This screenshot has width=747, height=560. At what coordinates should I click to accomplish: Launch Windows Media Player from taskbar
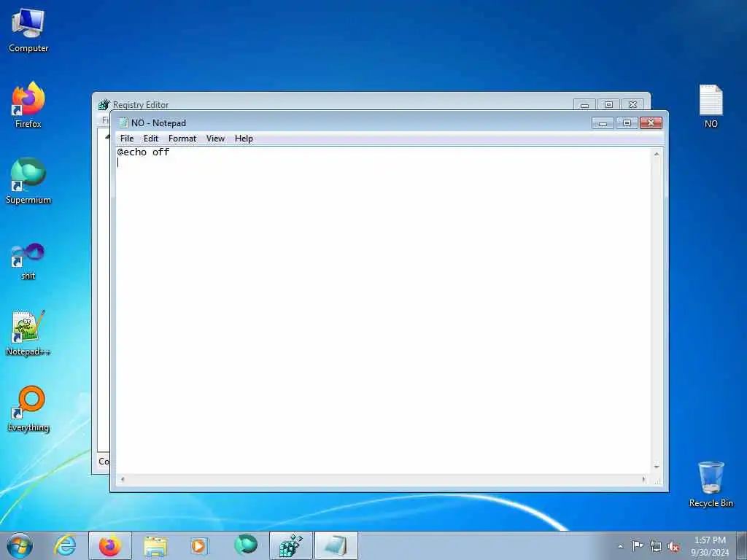tap(198, 545)
